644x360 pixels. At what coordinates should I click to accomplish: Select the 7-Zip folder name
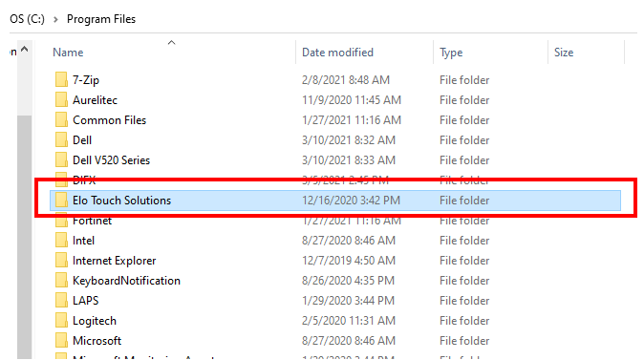(86, 79)
